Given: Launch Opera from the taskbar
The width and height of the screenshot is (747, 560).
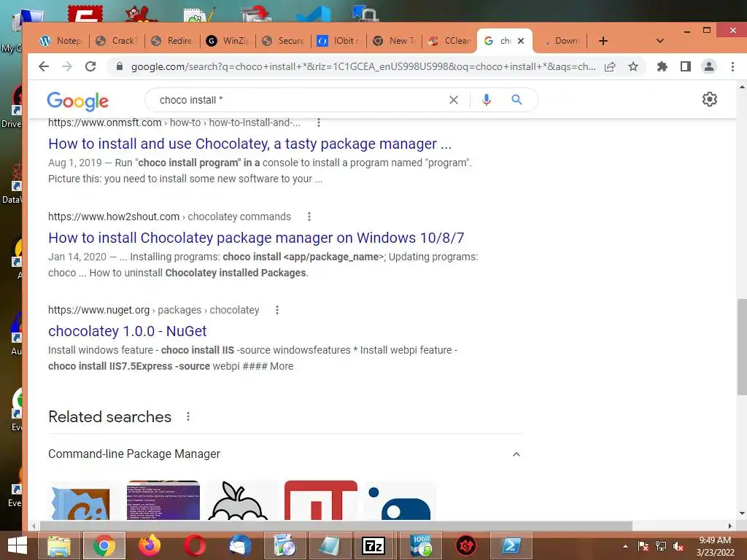Looking at the screenshot, I should (x=194, y=546).
